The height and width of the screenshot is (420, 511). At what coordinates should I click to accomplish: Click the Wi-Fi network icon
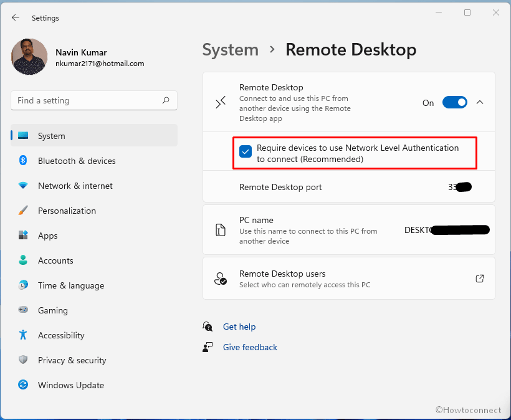click(23, 186)
